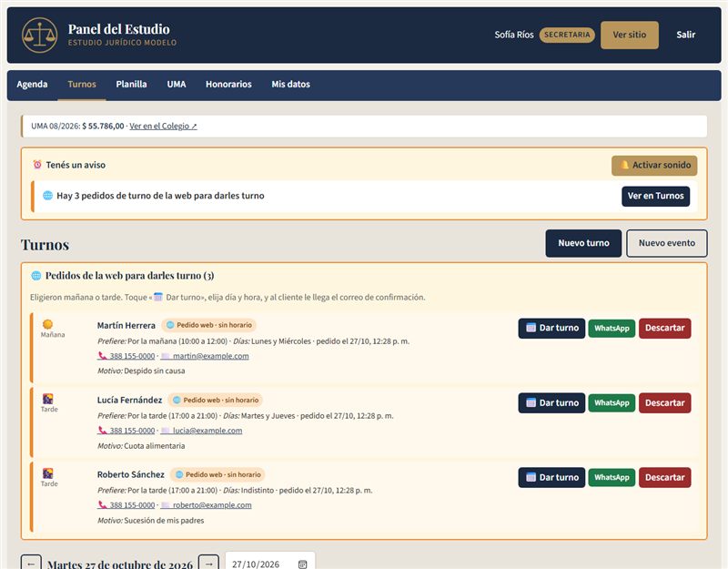Image resolution: width=728 pixels, height=569 pixels.
Task: Enable notifications with Activar sonido
Action: (654, 166)
